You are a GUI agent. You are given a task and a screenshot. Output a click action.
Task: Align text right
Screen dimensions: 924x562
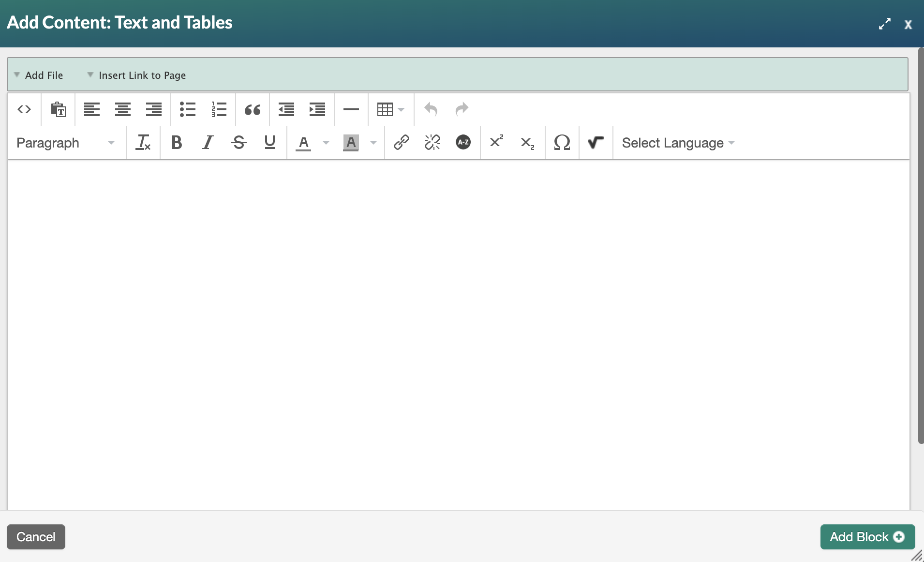(x=154, y=109)
